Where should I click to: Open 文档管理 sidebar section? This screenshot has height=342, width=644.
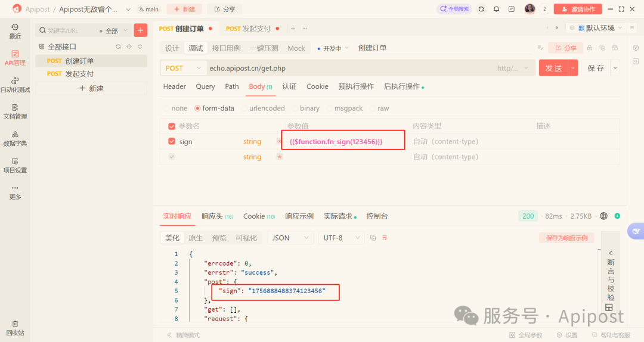(15, 111)
